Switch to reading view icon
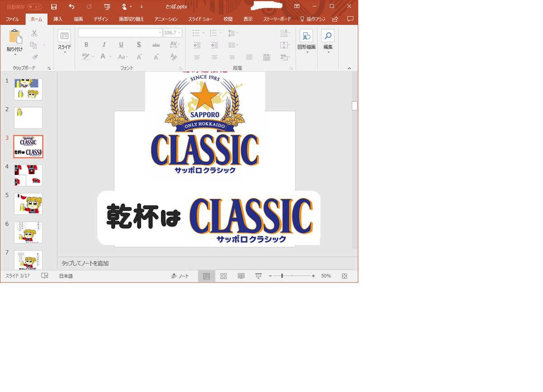The width and height of the screenshot is (543, 392). [x=241, y=276]
